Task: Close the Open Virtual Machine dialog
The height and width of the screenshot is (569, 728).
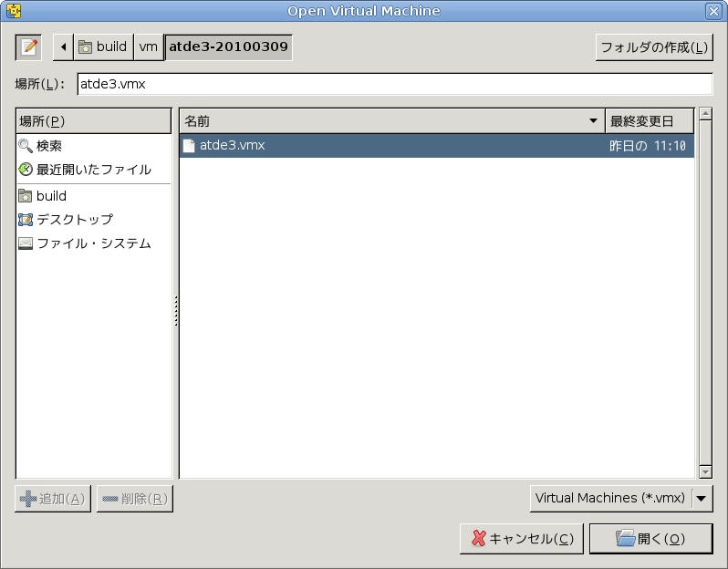Action: (x=713, y=11)
